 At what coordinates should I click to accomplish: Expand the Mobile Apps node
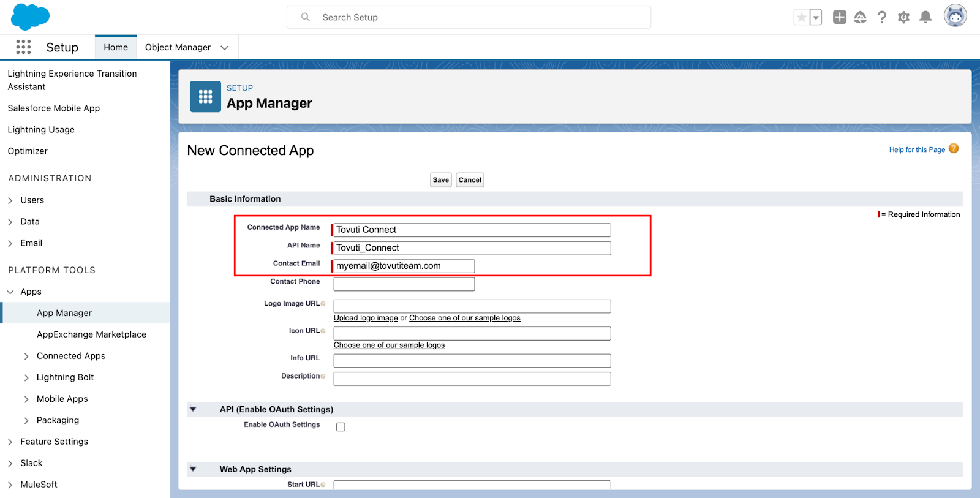[26, 399]
